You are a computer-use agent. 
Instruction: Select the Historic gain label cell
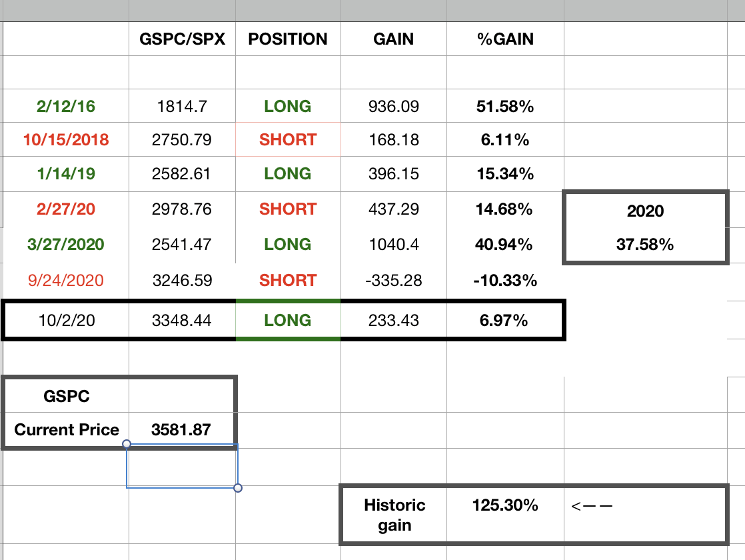(394, 515)
